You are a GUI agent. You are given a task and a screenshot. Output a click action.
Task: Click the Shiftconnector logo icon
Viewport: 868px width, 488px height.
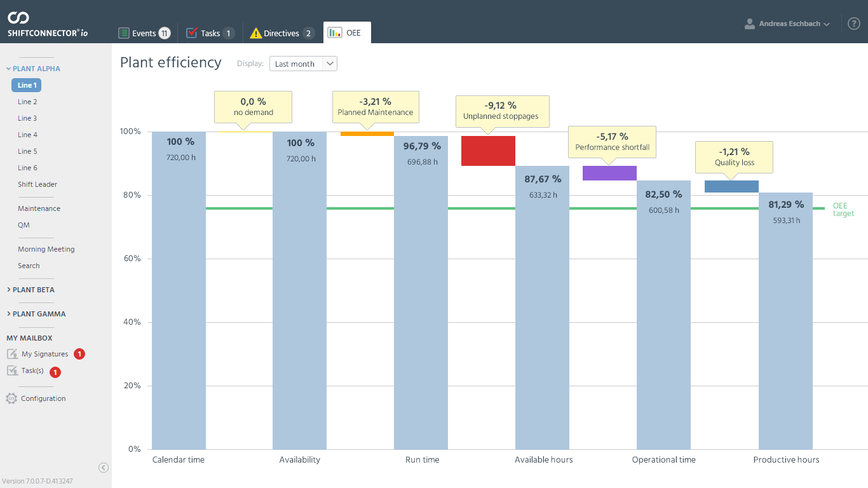point(18,18)
